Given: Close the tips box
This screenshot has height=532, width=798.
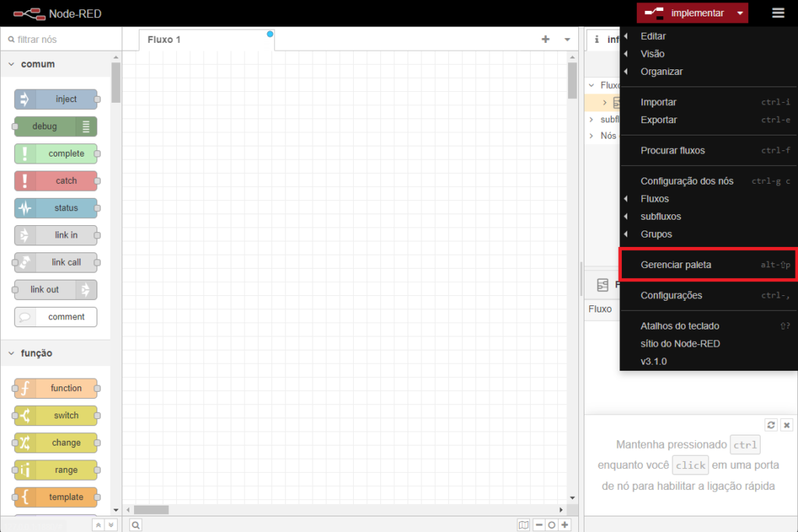Looking at the screenshot, I should (786, 425).
